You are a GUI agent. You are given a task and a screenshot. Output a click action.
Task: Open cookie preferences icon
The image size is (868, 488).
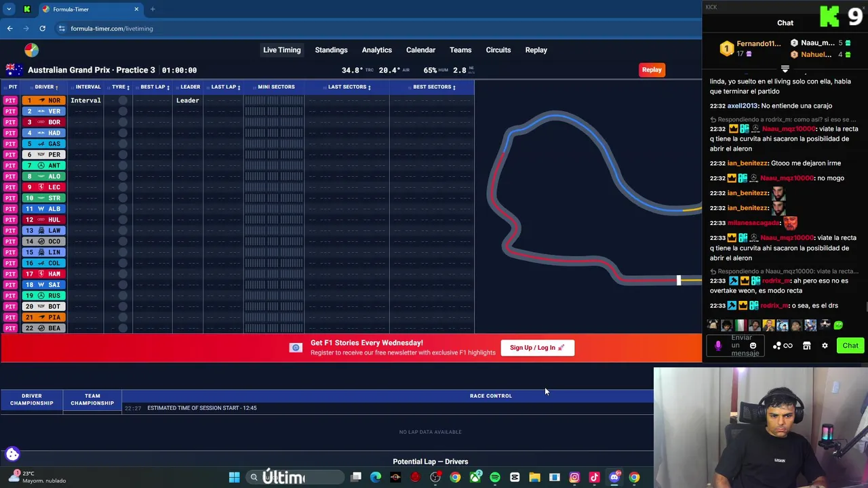coord(12,454)
